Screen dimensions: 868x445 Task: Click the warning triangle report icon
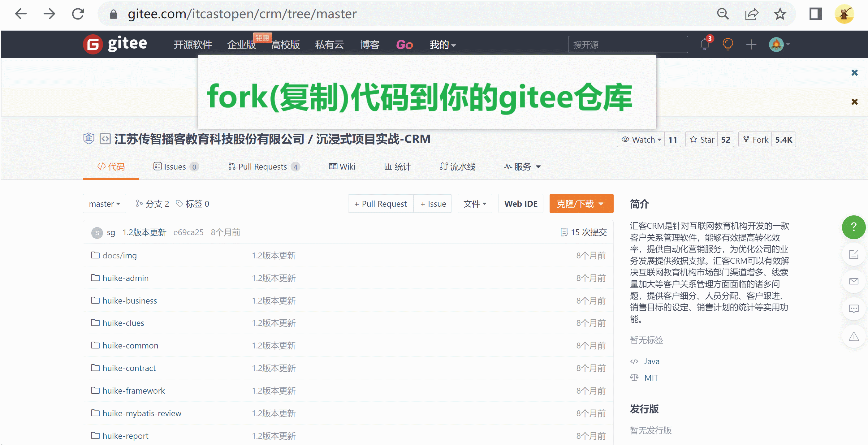tap(853, 336)
